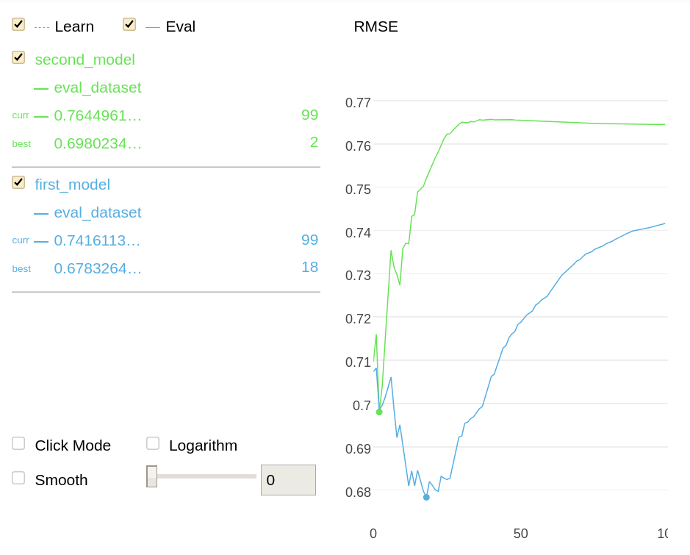Select the second_model label
Image resolution: width=690 pixels, height=555 pixels.
pos(85,60)
